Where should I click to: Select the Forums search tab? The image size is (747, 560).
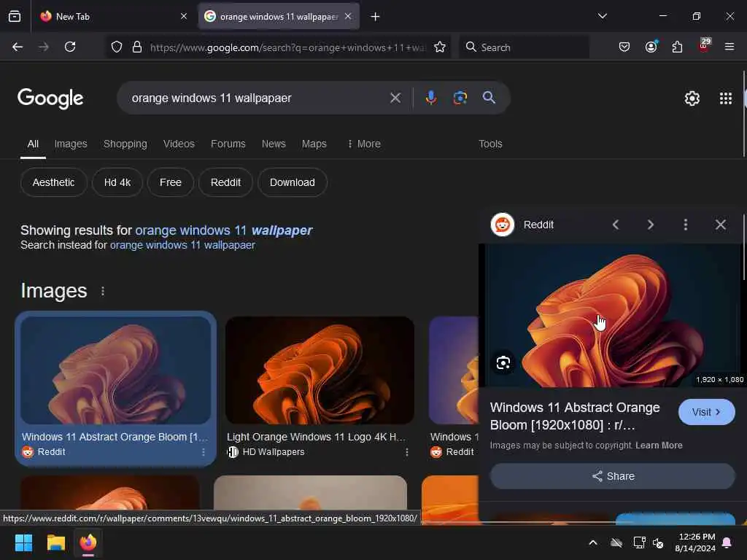228,144
